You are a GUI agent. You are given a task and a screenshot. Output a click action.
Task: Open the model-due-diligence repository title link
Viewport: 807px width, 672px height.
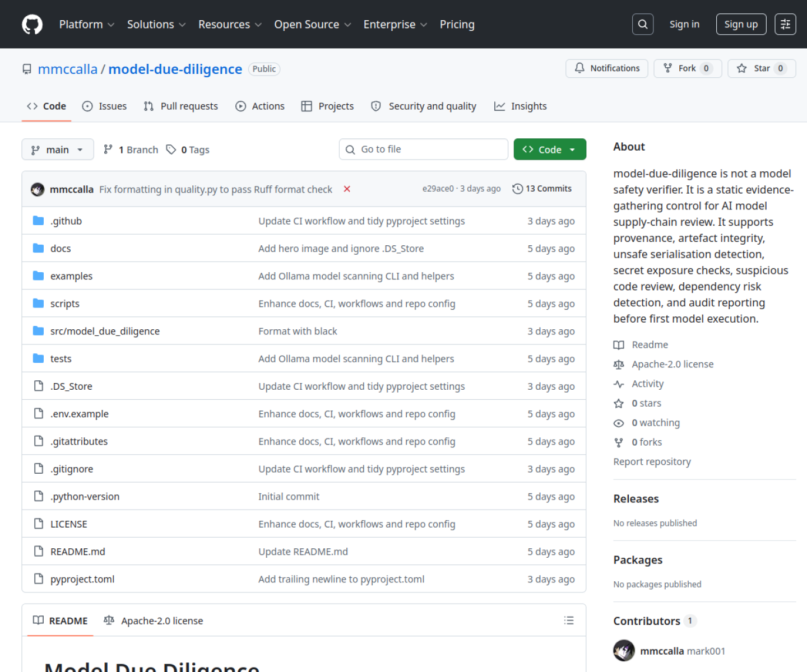tap(175, 69)
